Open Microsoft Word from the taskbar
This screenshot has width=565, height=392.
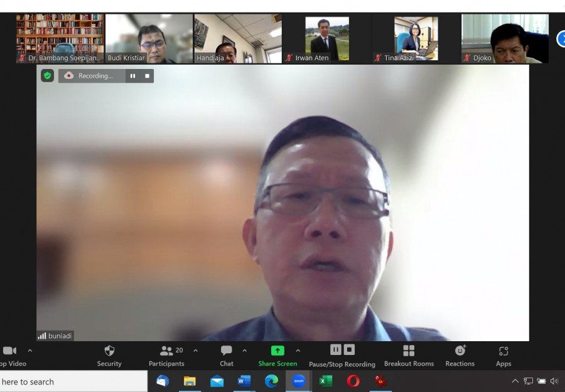click(244, 381)
